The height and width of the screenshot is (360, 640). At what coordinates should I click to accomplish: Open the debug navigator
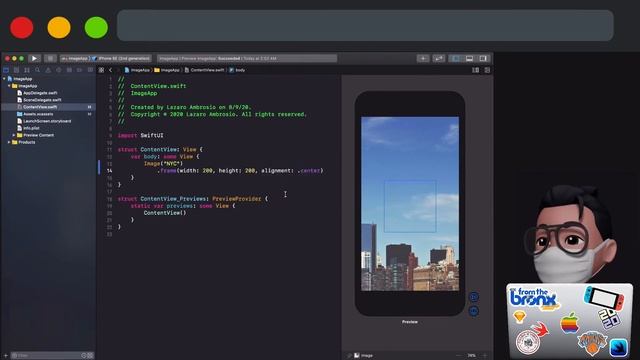(69, 70)
